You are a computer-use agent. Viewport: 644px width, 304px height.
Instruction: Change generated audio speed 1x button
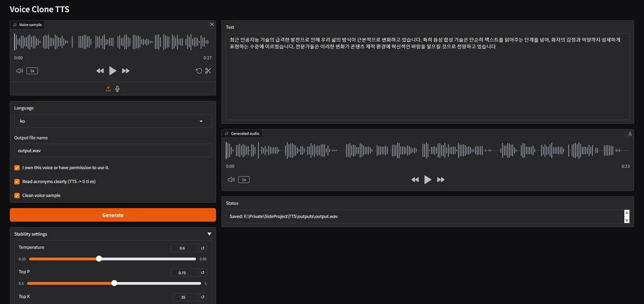pos(244,180)
